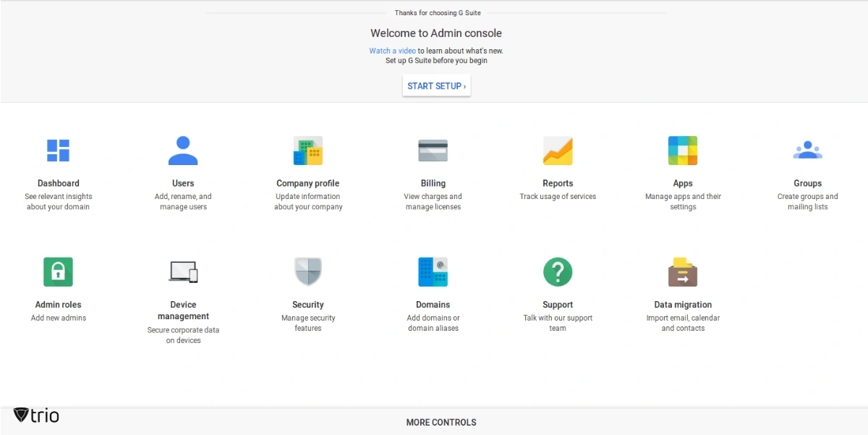The height and width of the screenshot is (435, 868).
Task: Click the Admin roles heading
Action: tap(59, 305)
